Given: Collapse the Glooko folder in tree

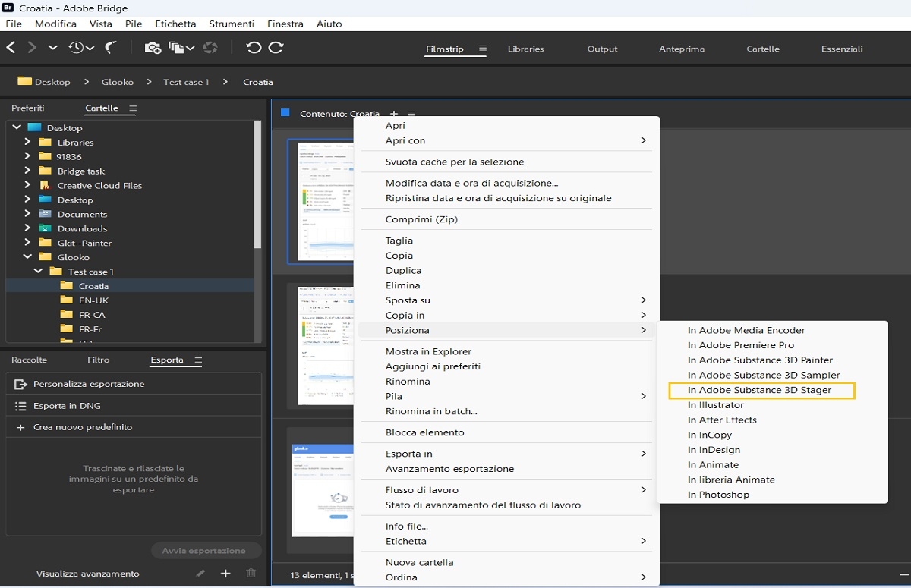Looking at the screenshot, I should [27, 257].
